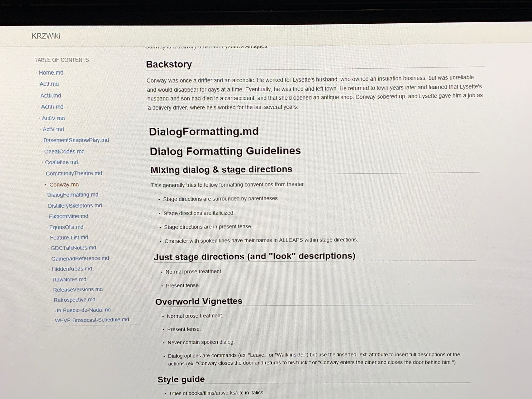Image resolution: width=532 pixels, height=399 pixels.
Task: Go to ActV.md page
Action: pos(53,129)
